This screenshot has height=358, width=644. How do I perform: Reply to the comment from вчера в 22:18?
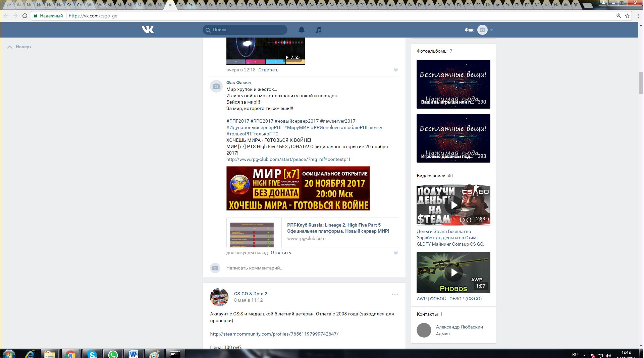[268, 70]
